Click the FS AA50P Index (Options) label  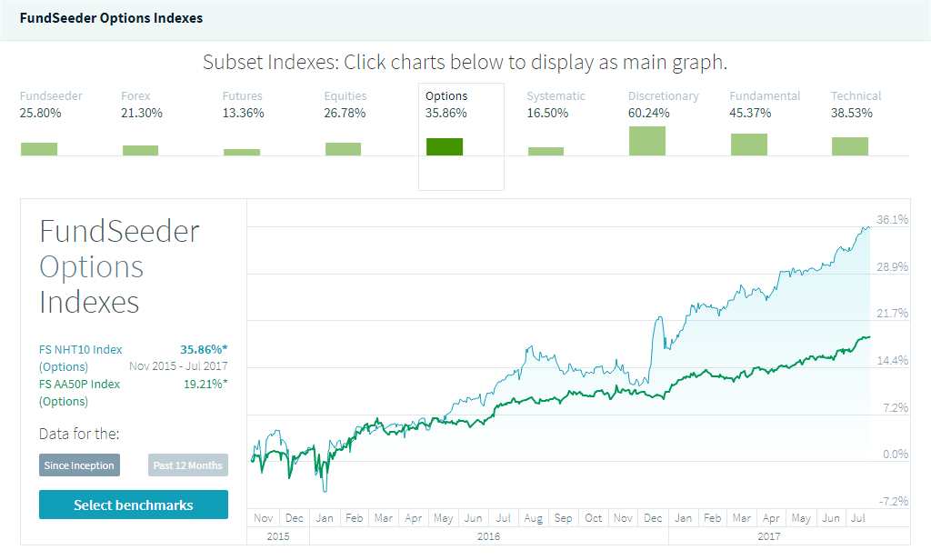[79, 392]
